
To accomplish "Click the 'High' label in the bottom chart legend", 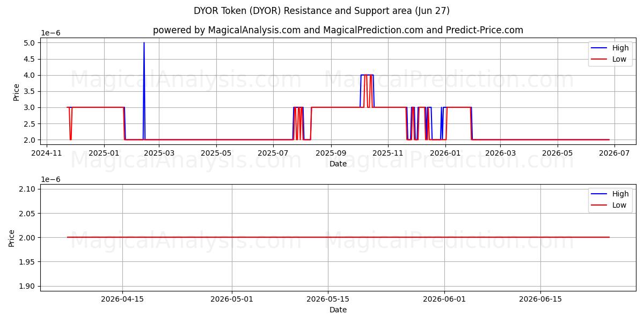I will [620, 194].
